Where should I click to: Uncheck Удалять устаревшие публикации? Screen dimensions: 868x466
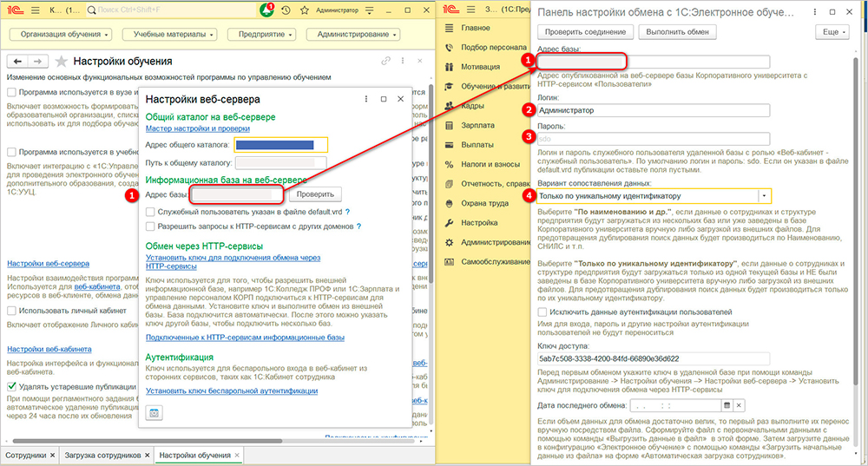(x=11, y=386)
